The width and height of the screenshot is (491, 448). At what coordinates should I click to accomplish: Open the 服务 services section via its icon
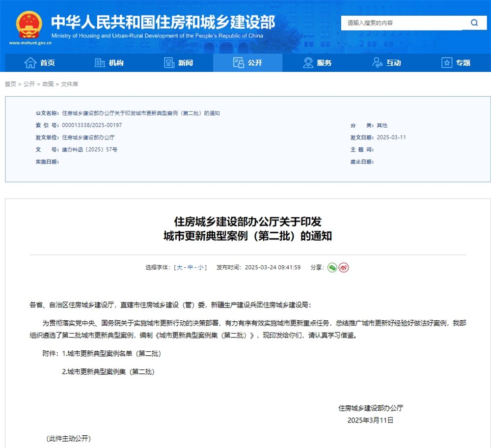click(308, 63)
